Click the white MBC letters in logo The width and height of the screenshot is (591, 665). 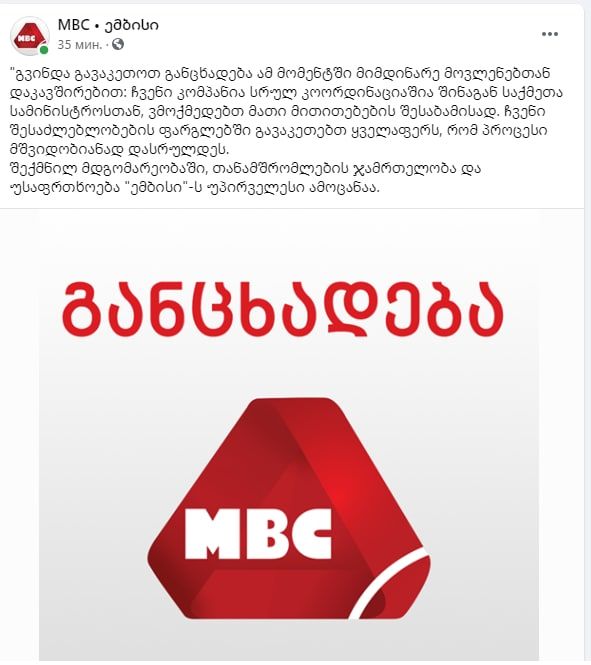(258, 533)
